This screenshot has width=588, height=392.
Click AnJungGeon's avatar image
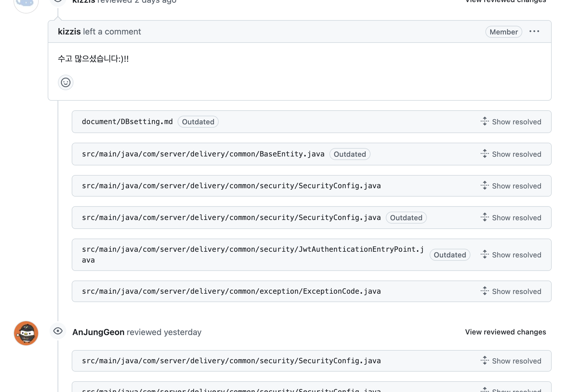click(26, 333)
